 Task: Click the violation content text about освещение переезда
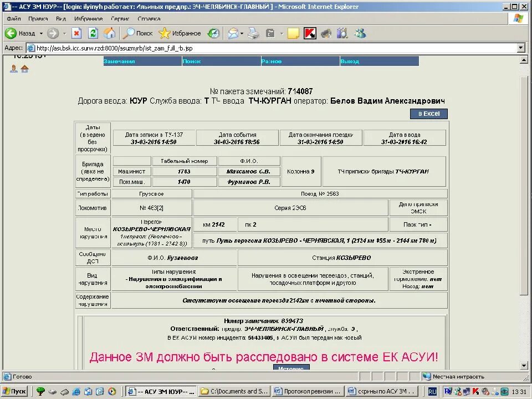(x=279, y=300)
